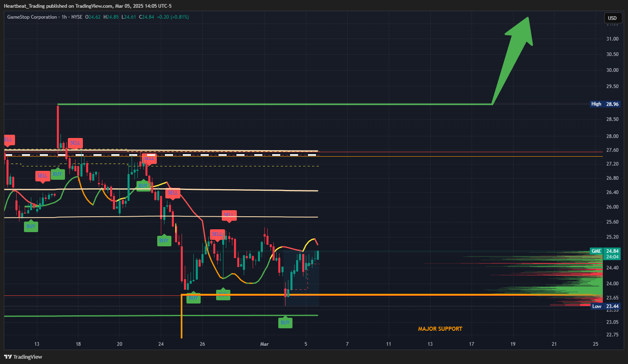628x364 pixels.
Task: Click the MAJOR SUPPORT text annotation
Action: click(440, 329)
